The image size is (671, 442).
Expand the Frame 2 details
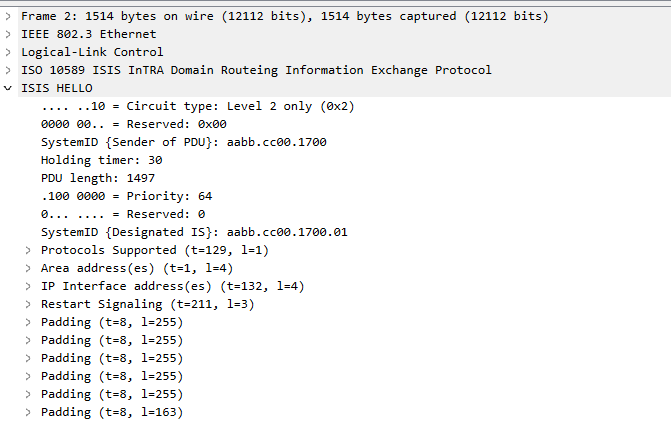click(x=9, y=16)
